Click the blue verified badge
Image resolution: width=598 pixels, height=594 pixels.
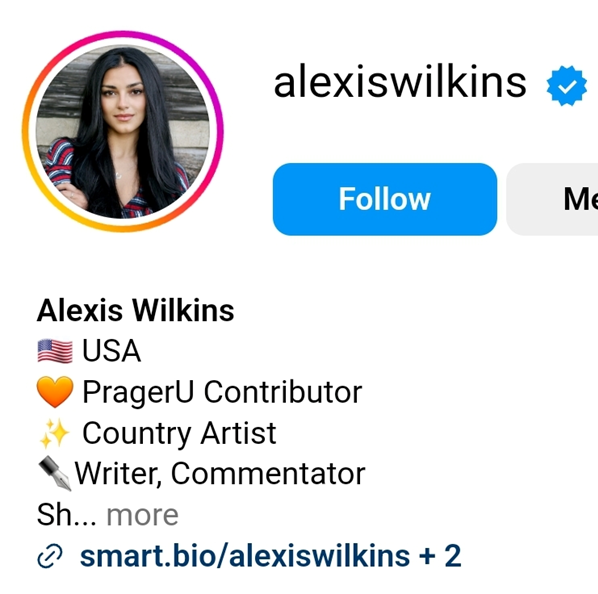pyautogui.click(x=566, y=85)
